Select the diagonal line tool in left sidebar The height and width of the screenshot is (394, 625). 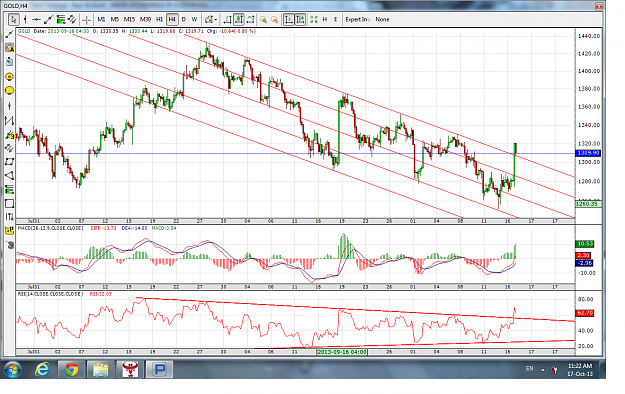[x=10, y=35]
